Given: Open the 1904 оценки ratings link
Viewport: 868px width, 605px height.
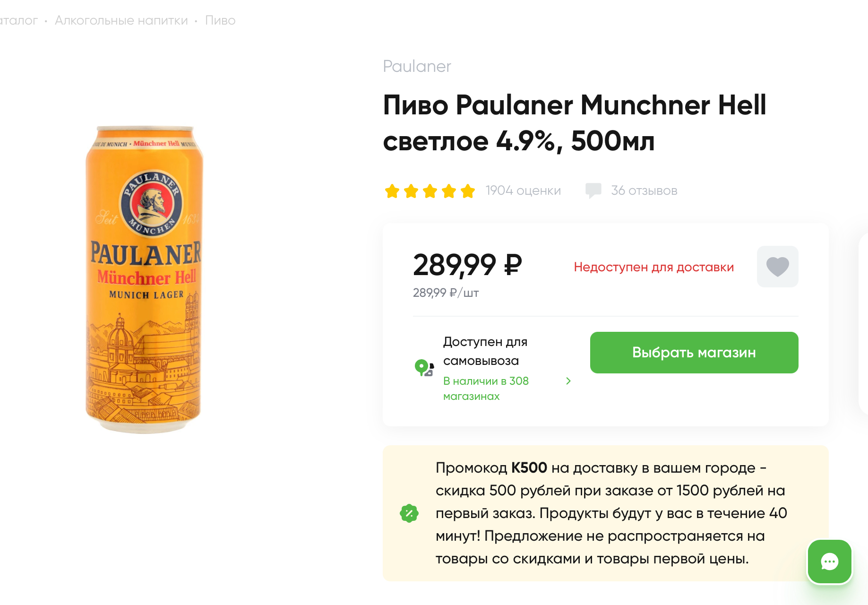Looking at the screenshot, I should [x=523, y=190].
